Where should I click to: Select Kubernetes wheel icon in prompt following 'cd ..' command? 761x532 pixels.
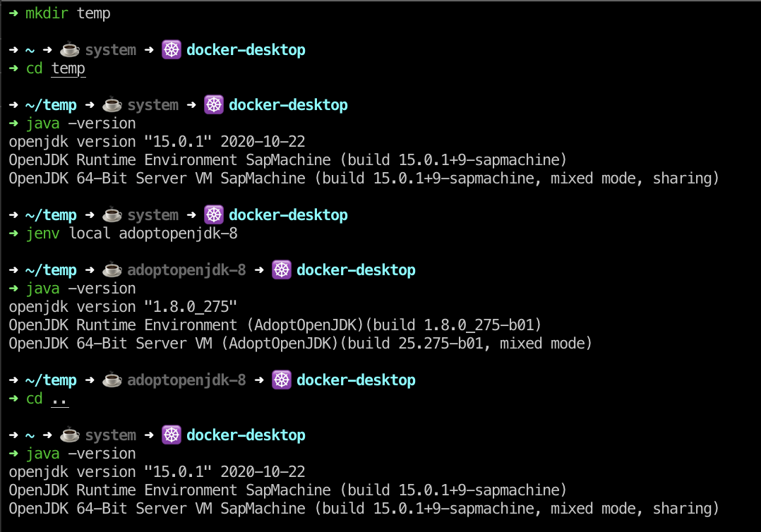click(172, 435)
